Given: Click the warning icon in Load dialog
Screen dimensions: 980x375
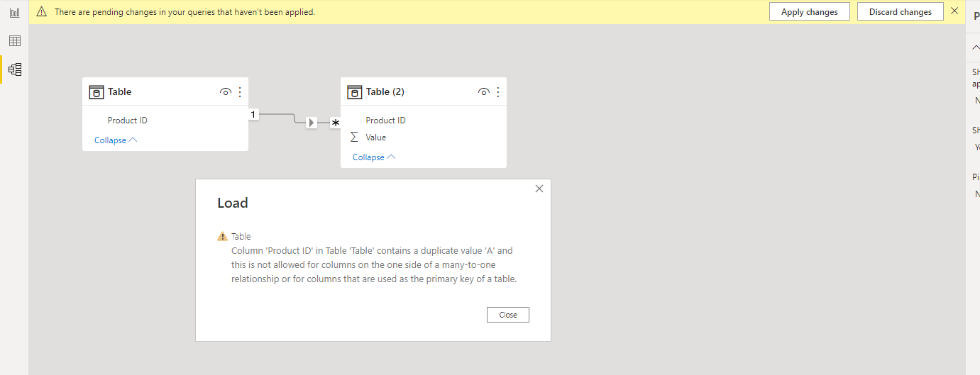Looking at the screenshot, I should pyautogui.click(x=223, y=237).
